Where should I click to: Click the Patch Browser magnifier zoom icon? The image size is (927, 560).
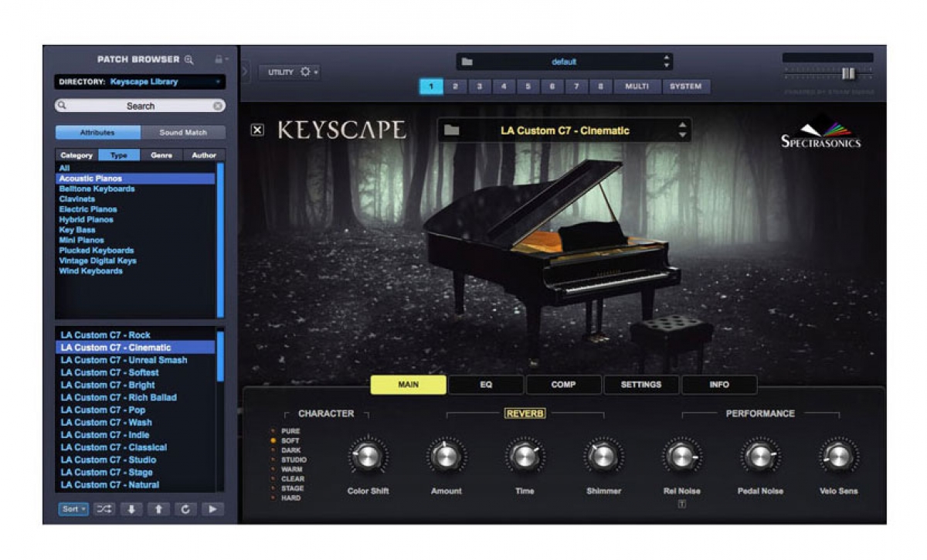coord(189,59)
